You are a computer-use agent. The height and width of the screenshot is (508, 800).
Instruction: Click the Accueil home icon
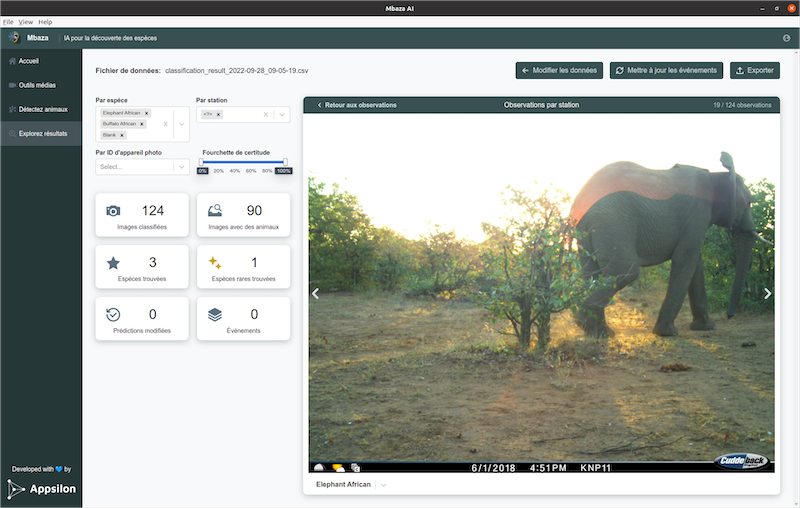12,61
